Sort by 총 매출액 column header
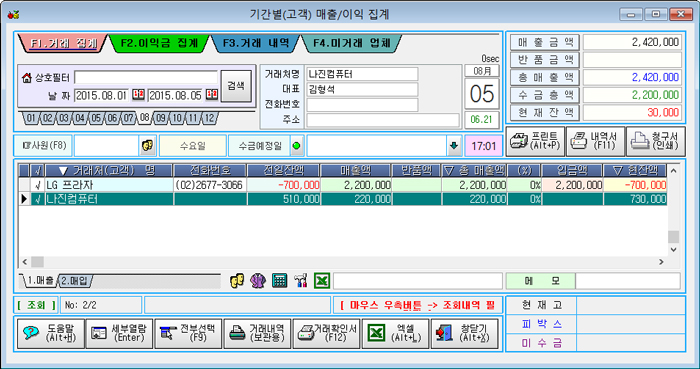The image size is (700, 369). 474,170
